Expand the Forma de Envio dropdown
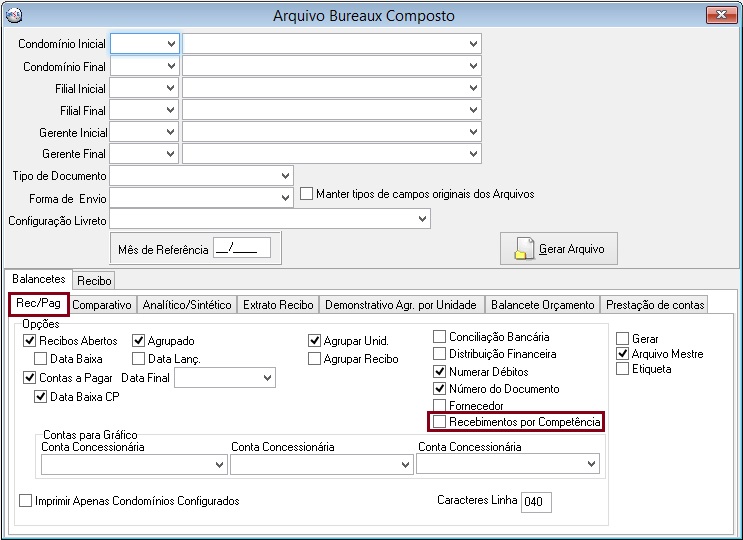The width and height of the screenshot is (743, 540). point(285,198)
